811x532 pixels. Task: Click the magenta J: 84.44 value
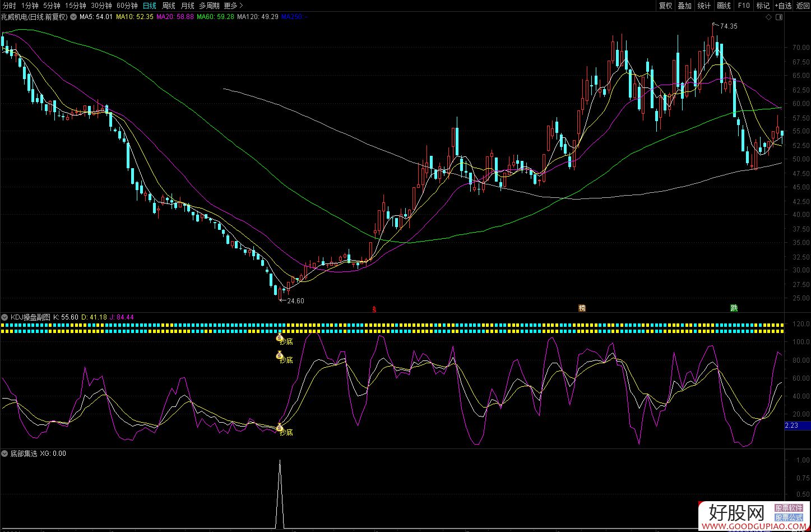tap(122, 317)
